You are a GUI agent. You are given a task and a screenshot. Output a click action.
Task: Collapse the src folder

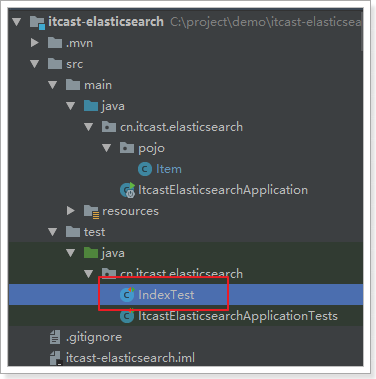34,64
